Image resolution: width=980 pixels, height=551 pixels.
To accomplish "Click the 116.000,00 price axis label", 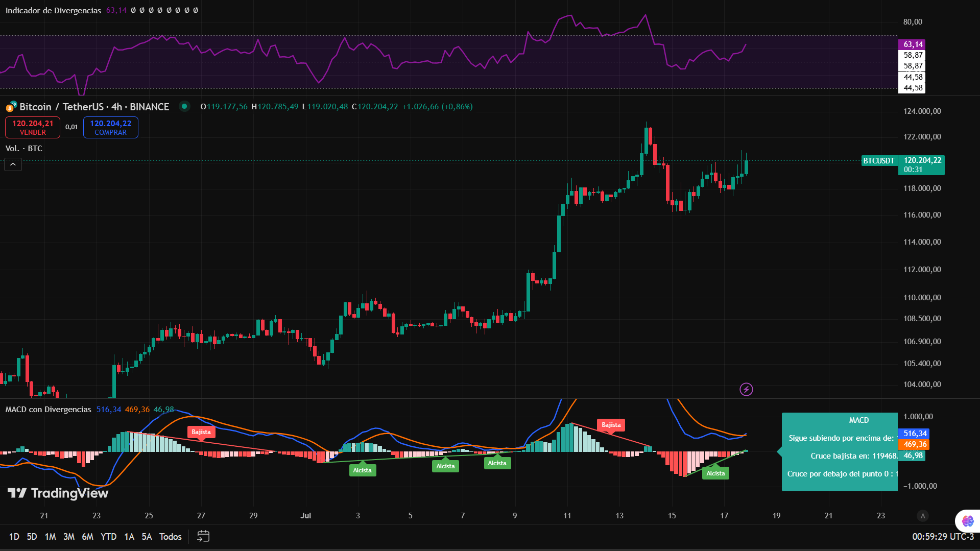I will tap(922, 215).
